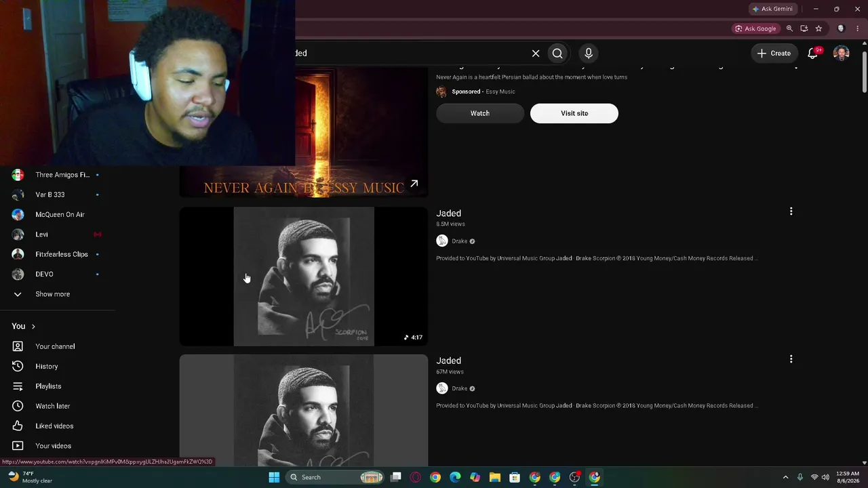Viewport: 868px width, 488px height.
Task: Play the Jaded video with 67M views
Action: pyautogui.click(x=304, y=410)
